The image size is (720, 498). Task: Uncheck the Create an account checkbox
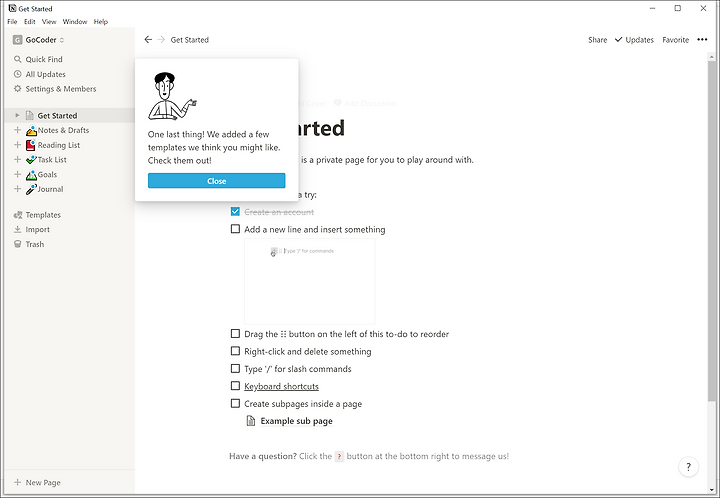(235, 212)
